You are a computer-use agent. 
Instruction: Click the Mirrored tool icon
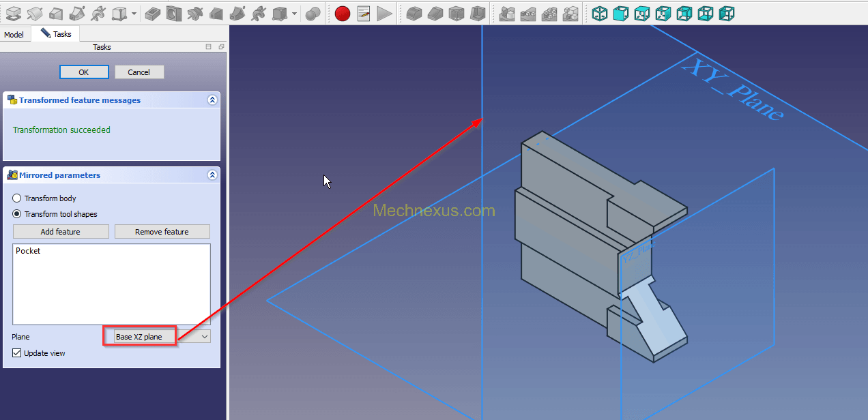click(x=506, y=13)
